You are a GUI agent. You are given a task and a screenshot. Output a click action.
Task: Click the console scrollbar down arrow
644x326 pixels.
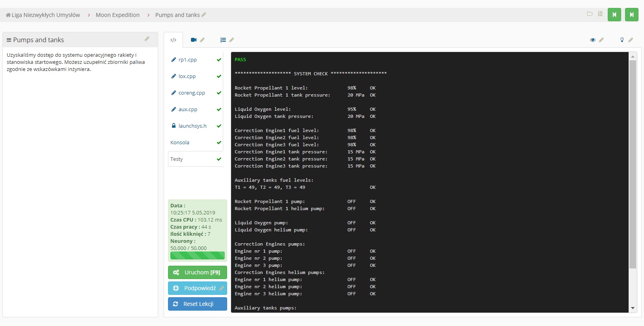633,308
